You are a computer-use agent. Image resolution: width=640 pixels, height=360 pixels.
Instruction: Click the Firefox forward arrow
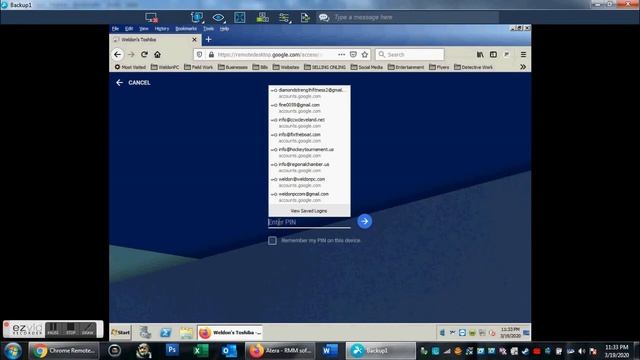pyautogui.click(x=131, y=54)
